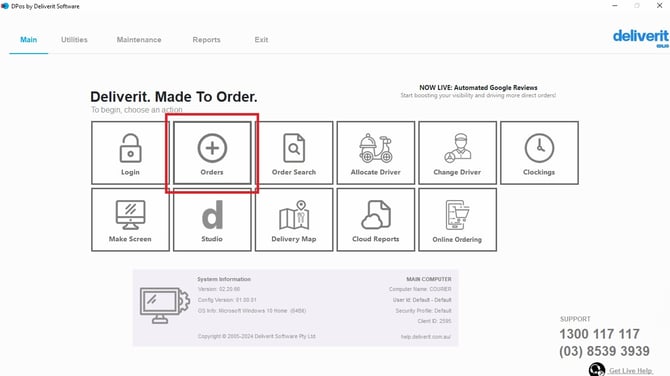The width and height of the screenshot is (670, 376).
Task: Open the Online Ordering tile
Action: (x=458, y=220)
